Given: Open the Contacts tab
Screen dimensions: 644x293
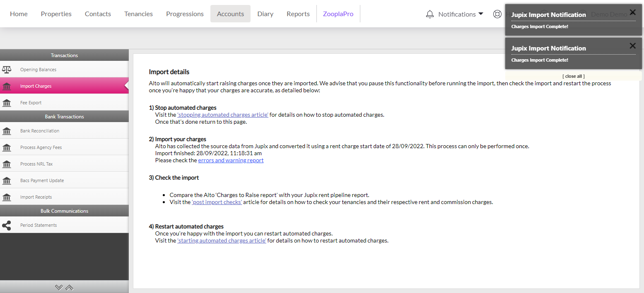Looking at the screenshot, I should pos(98,14).
